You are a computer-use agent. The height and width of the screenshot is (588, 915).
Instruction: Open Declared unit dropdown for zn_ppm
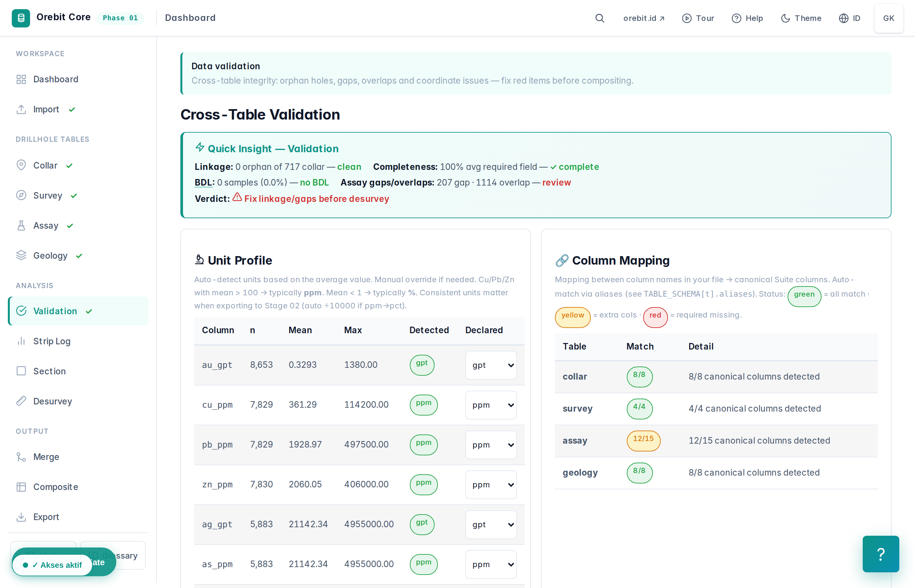[x=491, y=485]
